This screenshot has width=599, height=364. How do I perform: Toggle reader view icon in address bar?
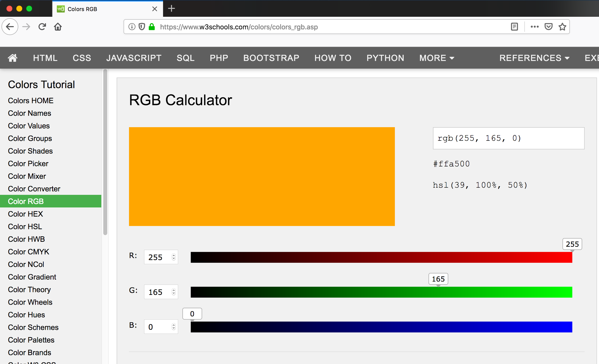514,27
